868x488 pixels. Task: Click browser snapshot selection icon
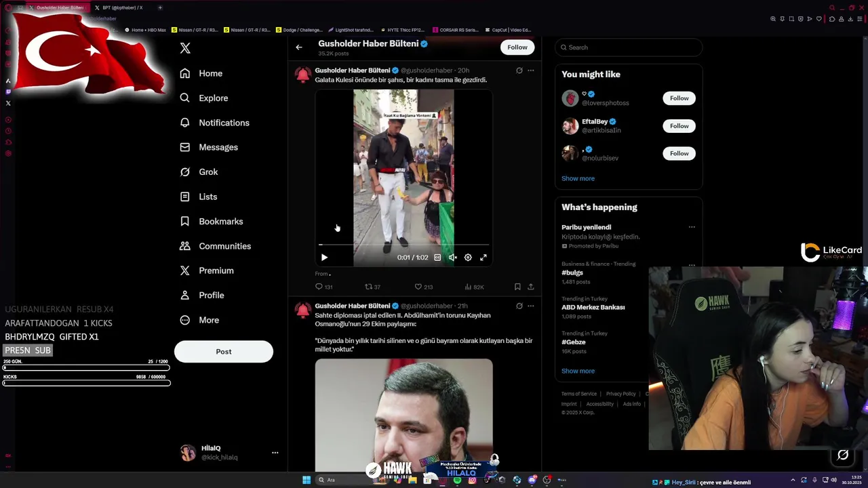pos(791,19)
